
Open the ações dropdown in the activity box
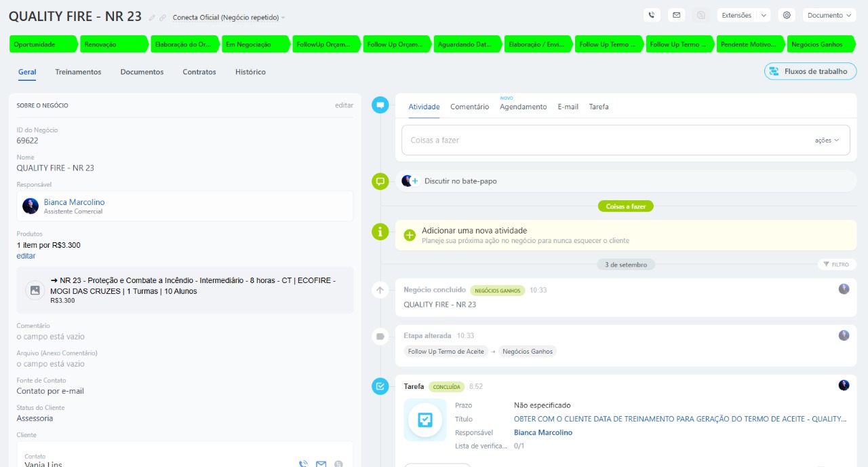[x=827, y=140]
